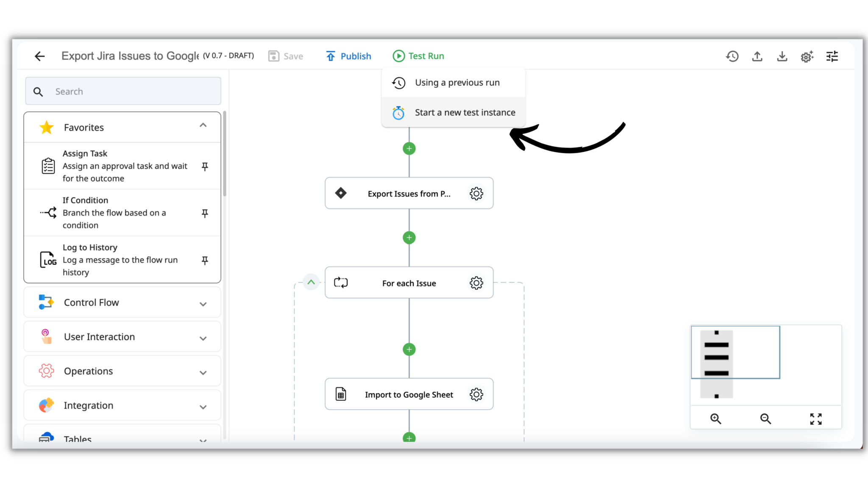Image resolution: width=868 pixels, height=488 pixels.
Task: Expand the Control Flow category
Action: tap(203, 304)
